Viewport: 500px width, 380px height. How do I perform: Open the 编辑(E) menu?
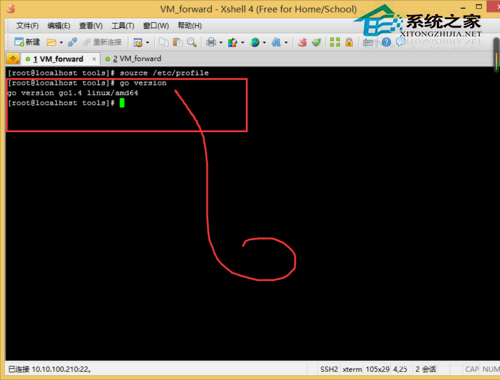click(59, 26)
